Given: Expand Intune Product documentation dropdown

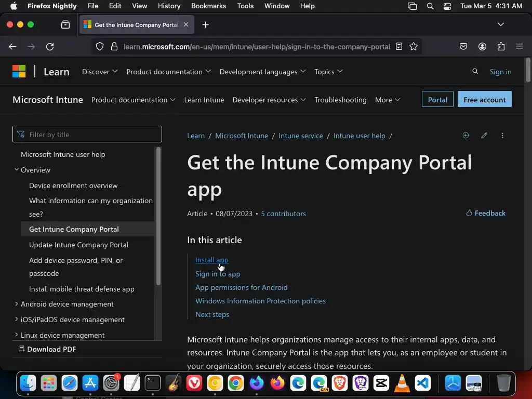Looking at the screenshot, I should tap(134, 100).
